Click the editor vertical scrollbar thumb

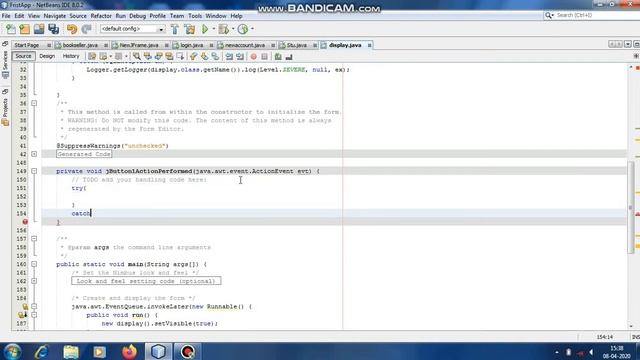click(x=631, y=207)
